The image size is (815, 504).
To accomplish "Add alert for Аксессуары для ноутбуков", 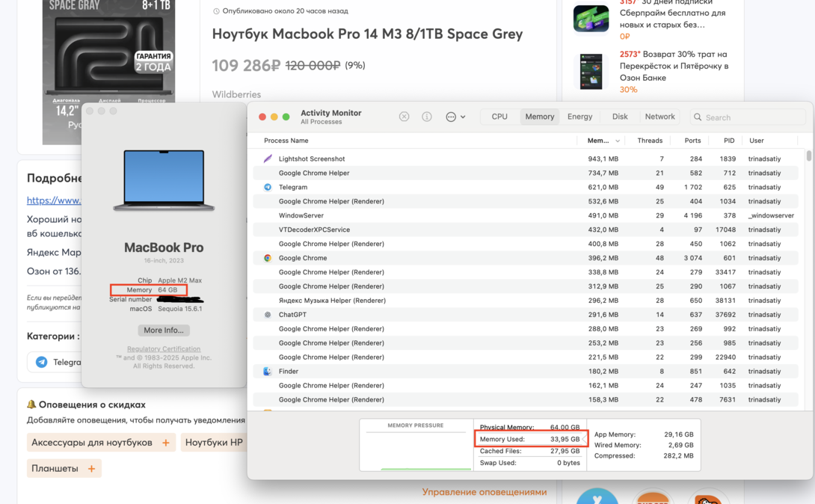I will pos(101,442).
